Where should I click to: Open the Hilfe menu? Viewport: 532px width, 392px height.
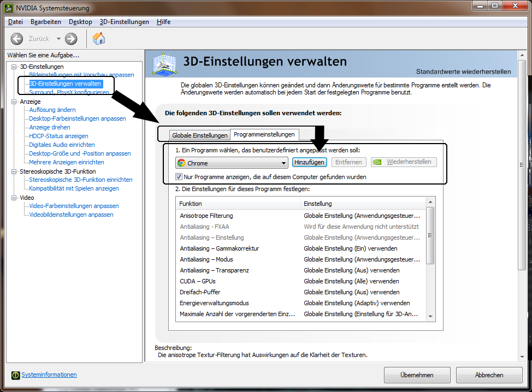tap(163, 22)
